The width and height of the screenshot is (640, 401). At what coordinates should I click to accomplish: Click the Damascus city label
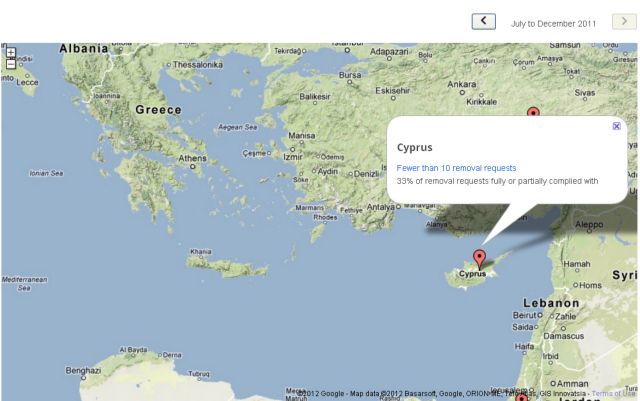[x=563, y=336]
